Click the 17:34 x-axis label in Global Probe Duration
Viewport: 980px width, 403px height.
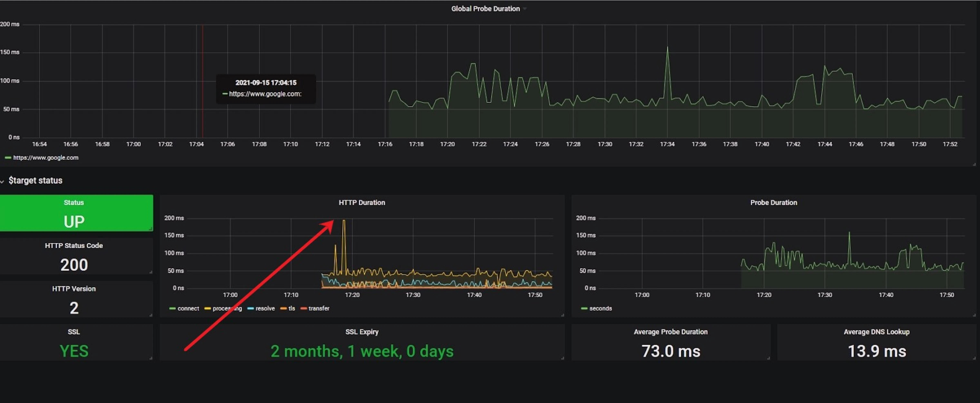[667, 144]
